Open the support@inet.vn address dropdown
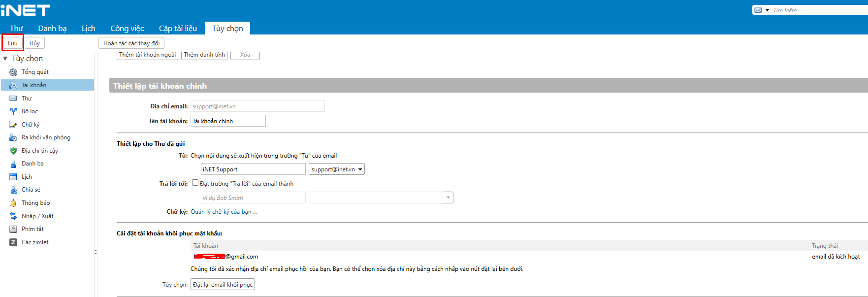This screenshot has width=868, height=297. (337, 169)
